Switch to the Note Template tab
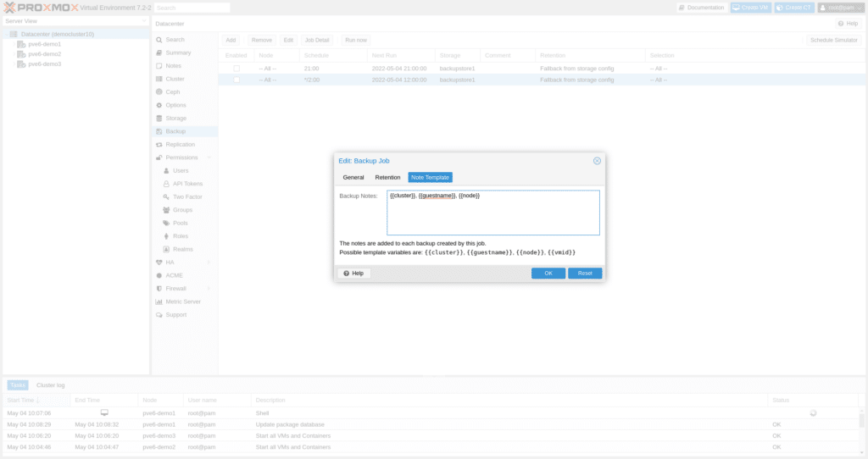The height and width of the screenshot is (459, 868). point(430,178)
